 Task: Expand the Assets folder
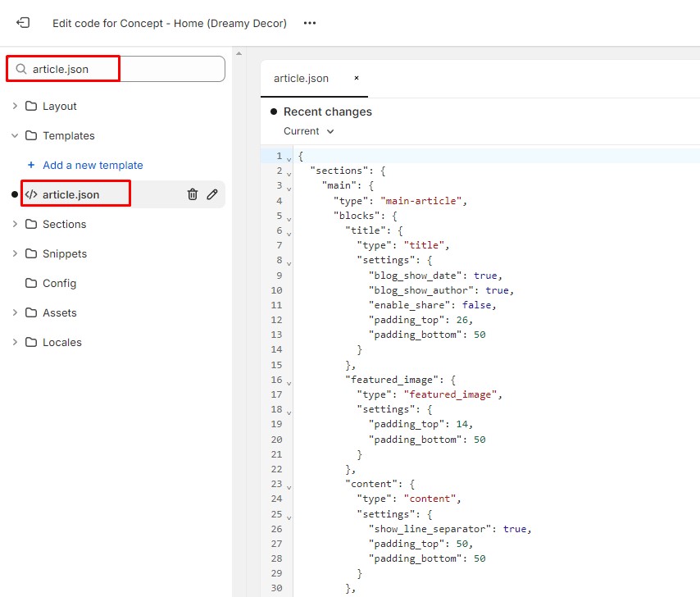15,312
